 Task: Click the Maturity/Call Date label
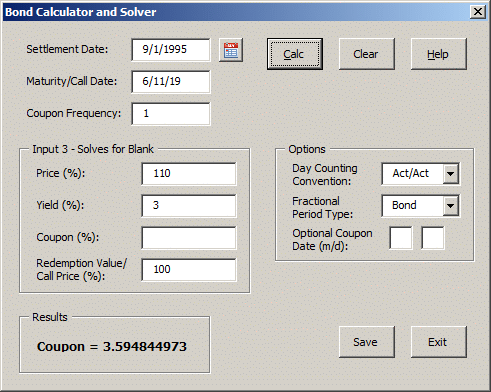coord(72,81)
